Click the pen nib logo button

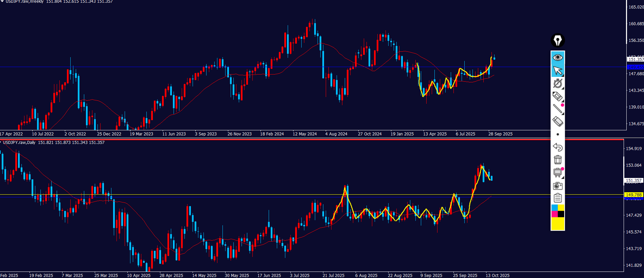coord(557,40)
